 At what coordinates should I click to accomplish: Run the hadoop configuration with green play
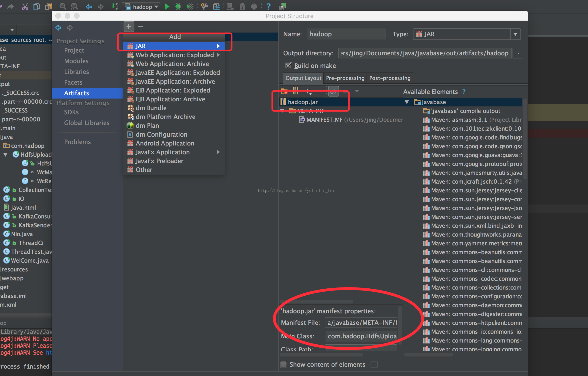tap(167, 7)
